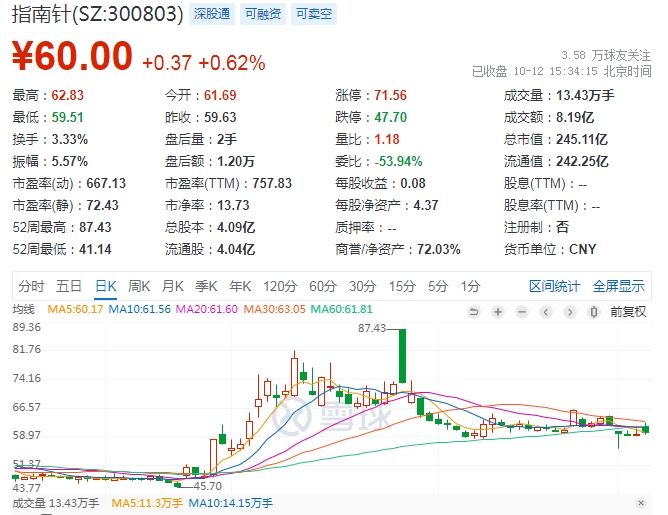The width and height of the screenshot is (668, 515).
Task: Click the MA20:61.60 indicator label
Action: point(207,309)
